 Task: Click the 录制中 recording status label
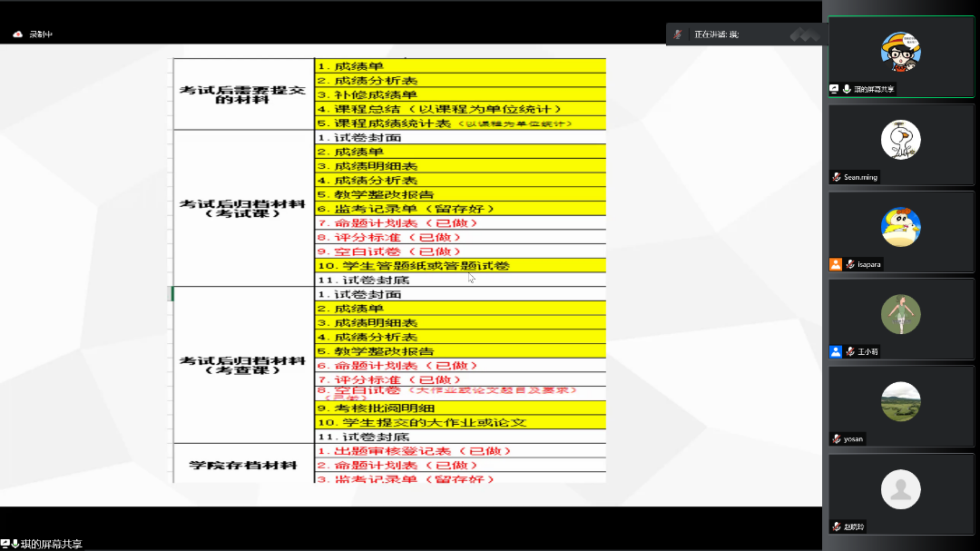41,34
